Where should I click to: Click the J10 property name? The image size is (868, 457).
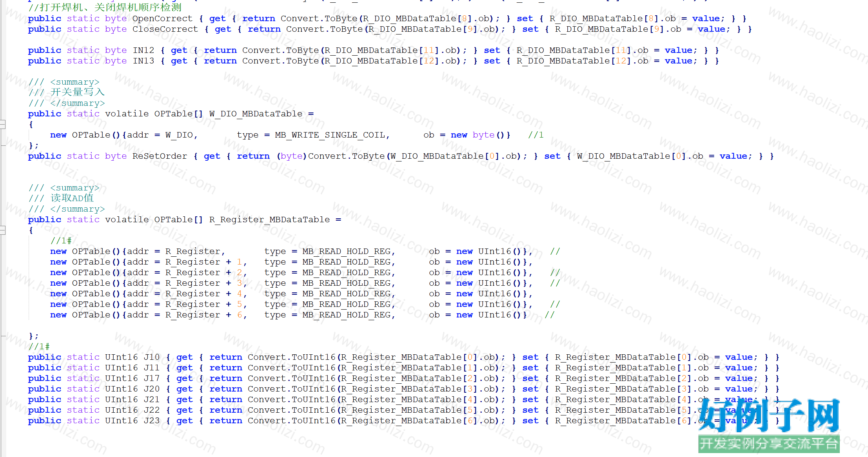tap(152, 357)
